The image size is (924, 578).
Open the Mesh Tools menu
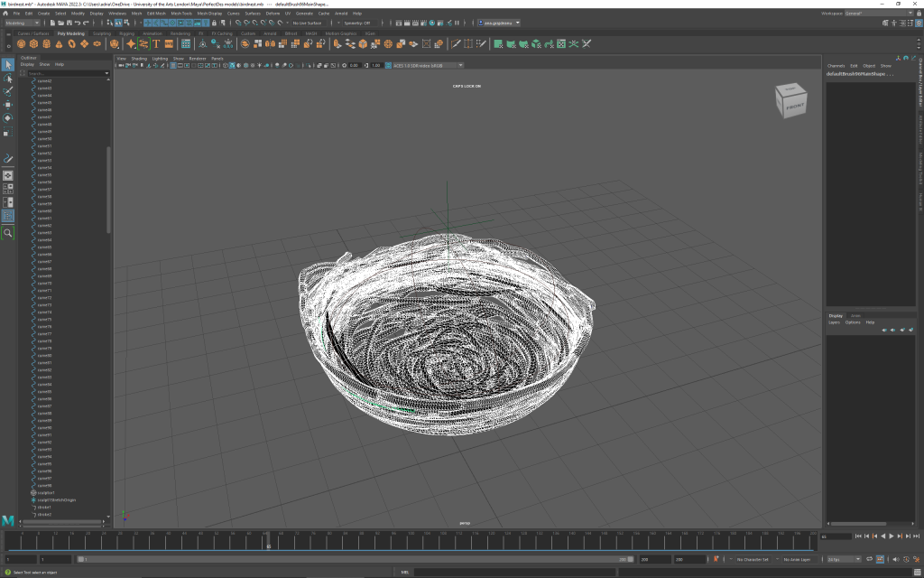click(181, 13)
